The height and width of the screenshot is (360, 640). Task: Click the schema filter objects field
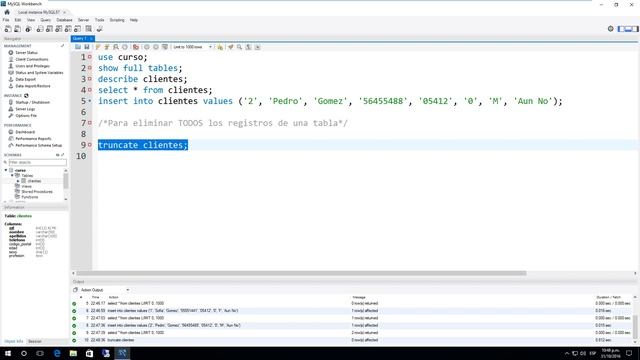click(37, 162)
